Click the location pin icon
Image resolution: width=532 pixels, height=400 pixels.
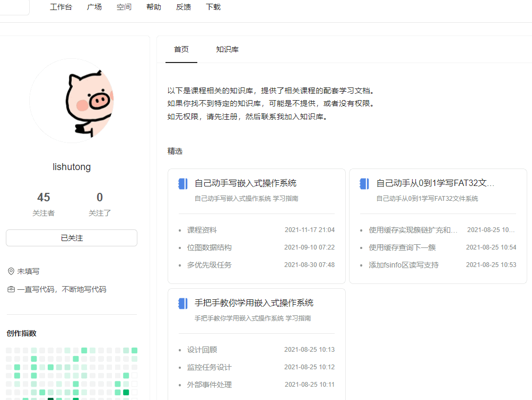pos(11,271)
